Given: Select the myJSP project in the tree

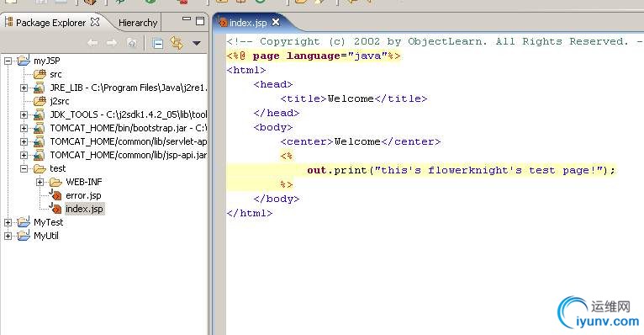Looking at the screenshot, I should (x=47, y=61).
